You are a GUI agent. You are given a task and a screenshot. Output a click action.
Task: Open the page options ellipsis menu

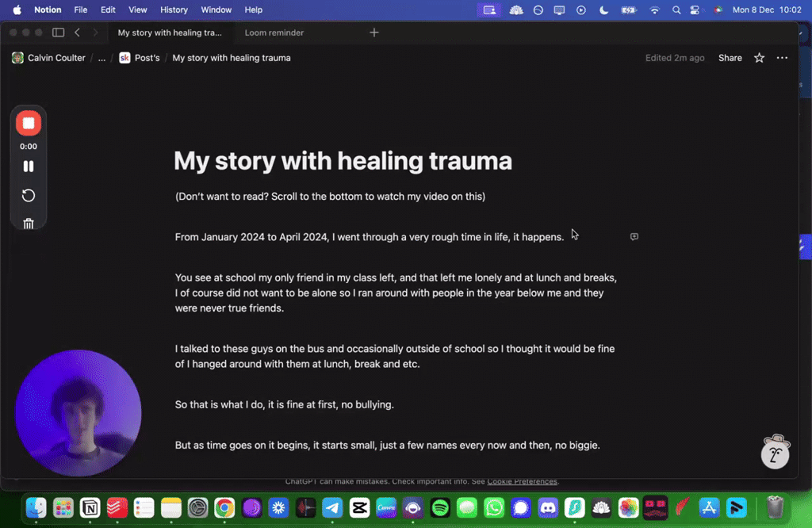click(782, 57)
